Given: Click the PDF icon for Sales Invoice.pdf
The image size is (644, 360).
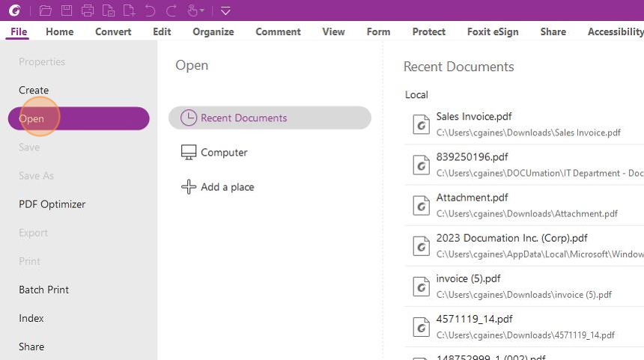Looking at the screenshot, I should pyautogui.click(x=421, y=124).
